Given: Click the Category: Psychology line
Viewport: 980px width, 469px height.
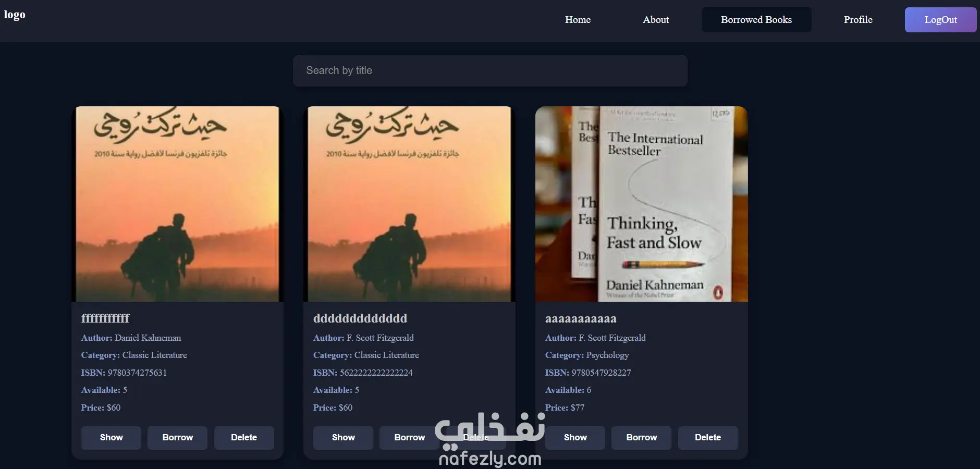Looking at the screenshot, I should (x=587, y=355).
